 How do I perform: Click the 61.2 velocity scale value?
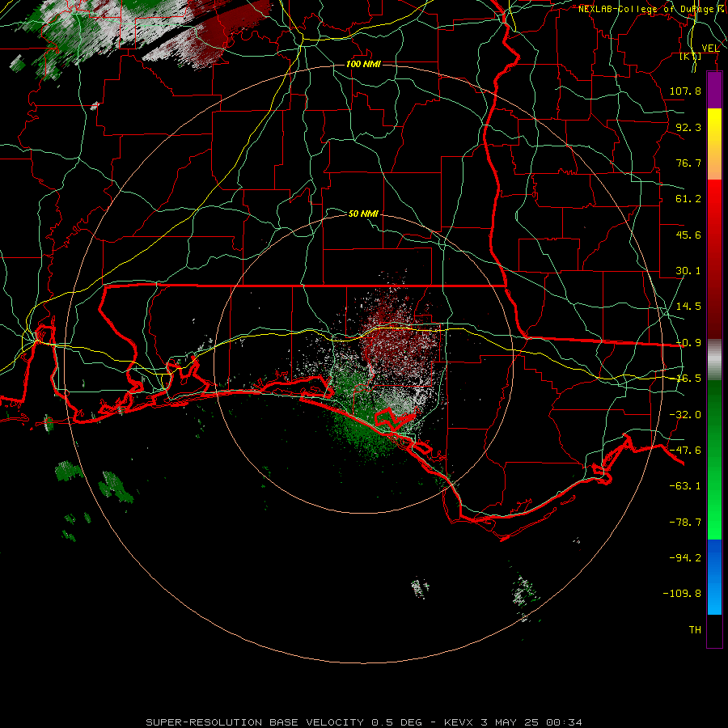pyautogui.click(x=688, y=199)
